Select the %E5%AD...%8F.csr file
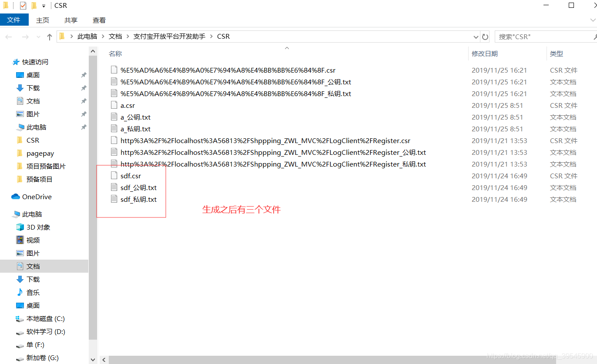Viewport: 597px width, 364px height. [x=228, y=70]
